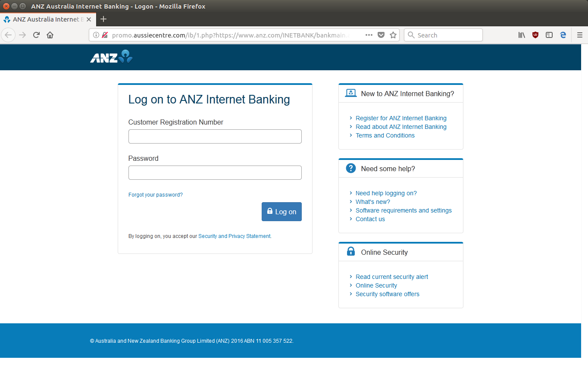Click the site information icon in address bar
588x366 pixels.
(96, 35)
